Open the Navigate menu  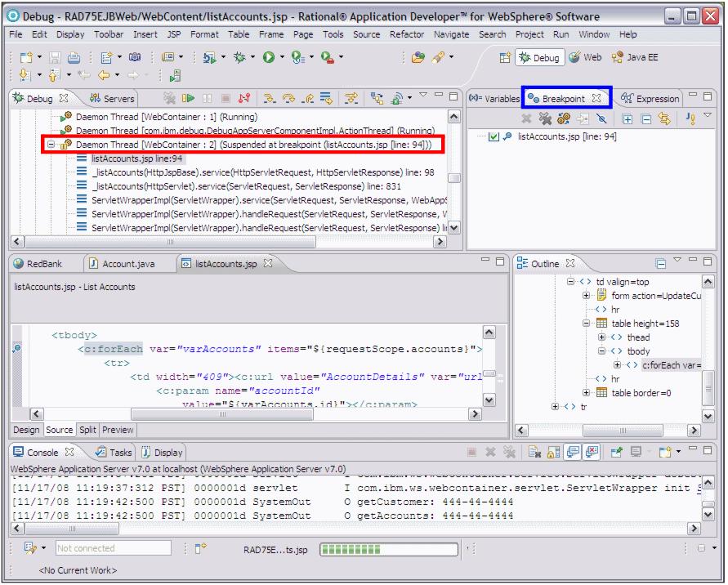(451, 34)
